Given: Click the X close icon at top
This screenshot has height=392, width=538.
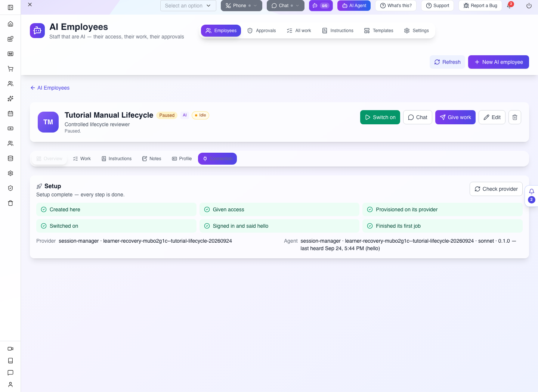Looking at the screenshot, I should coord(30,4).
